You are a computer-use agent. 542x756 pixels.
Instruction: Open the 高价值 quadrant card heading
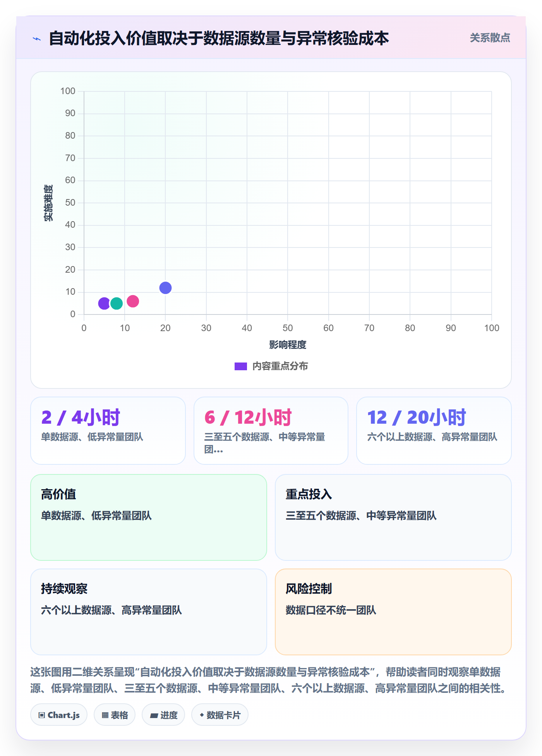(58, 495)
